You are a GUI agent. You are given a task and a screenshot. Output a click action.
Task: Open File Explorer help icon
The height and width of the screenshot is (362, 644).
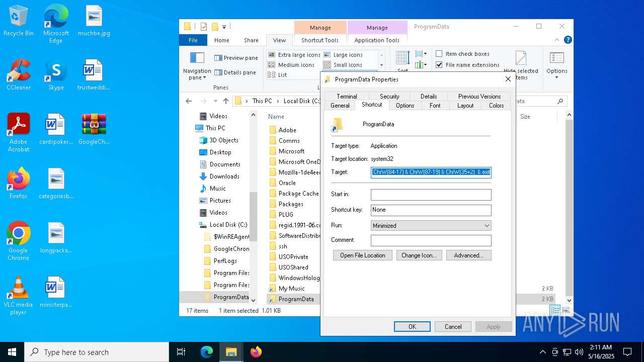coord(568,40)
